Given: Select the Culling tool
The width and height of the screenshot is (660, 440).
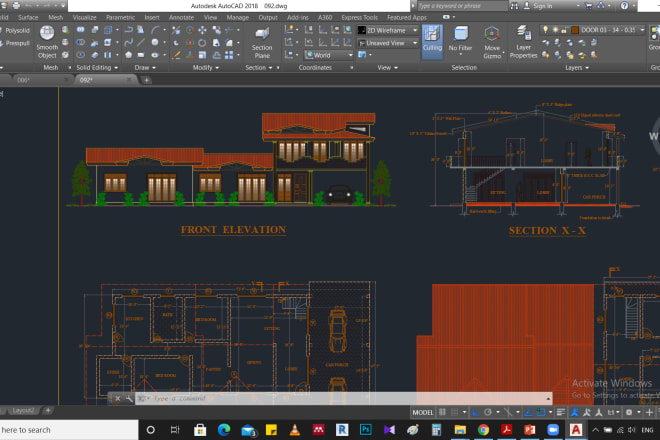Looking at the screenshot, I should tap(432, 39).
